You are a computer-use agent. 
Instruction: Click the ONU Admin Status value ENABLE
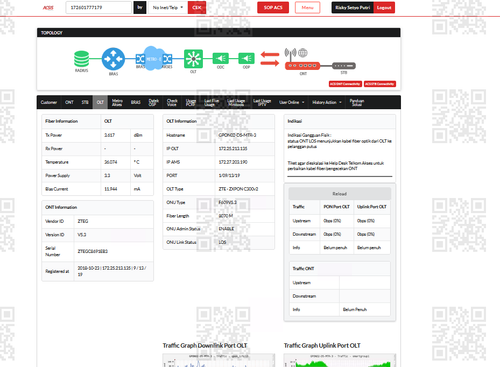click(x=226, y=229)
